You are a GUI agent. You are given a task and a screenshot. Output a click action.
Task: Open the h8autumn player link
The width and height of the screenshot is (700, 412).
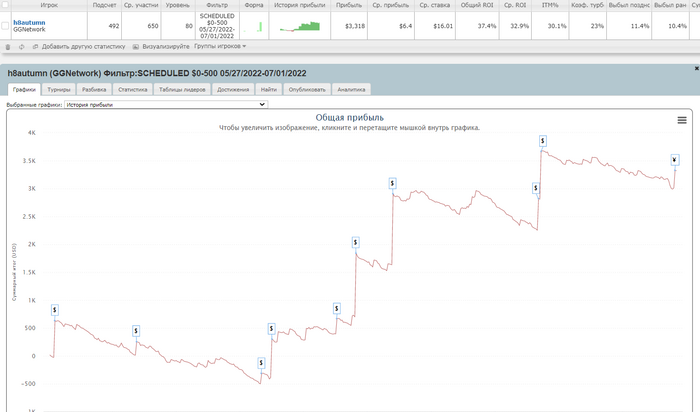coord(29,22)
